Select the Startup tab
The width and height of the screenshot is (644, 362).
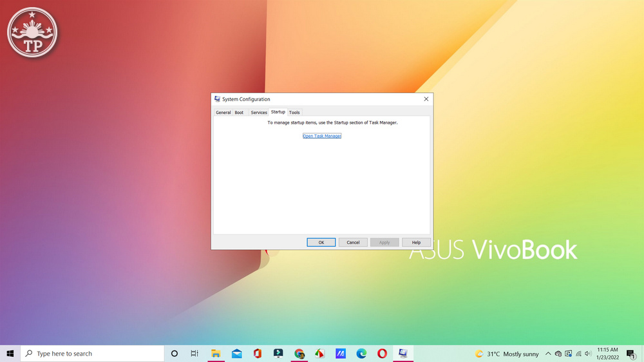(278, 112)
